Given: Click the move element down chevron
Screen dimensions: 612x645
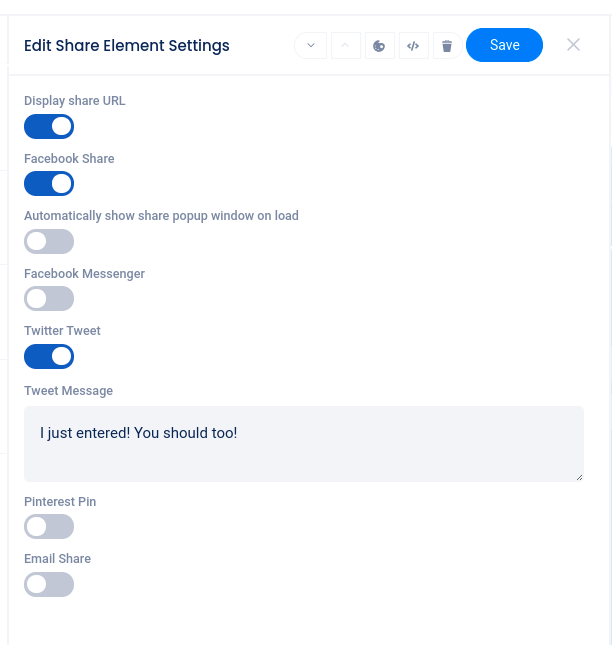Looking at the screenshot, I should (311, 46).
